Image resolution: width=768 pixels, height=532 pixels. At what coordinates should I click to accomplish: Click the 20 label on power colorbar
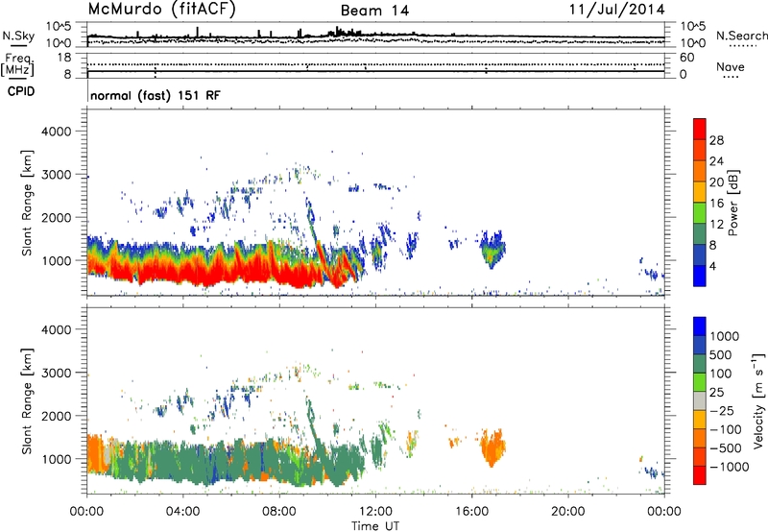[716, 182]
